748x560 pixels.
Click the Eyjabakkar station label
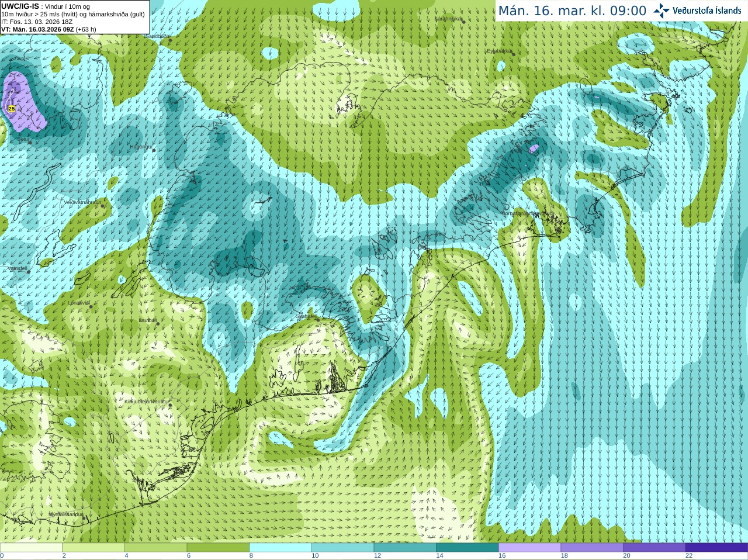[x=499, y=51]
